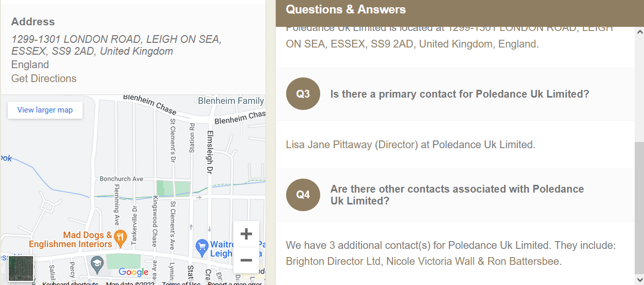
Task: Click Report a map error link
Action: [234, 283]
